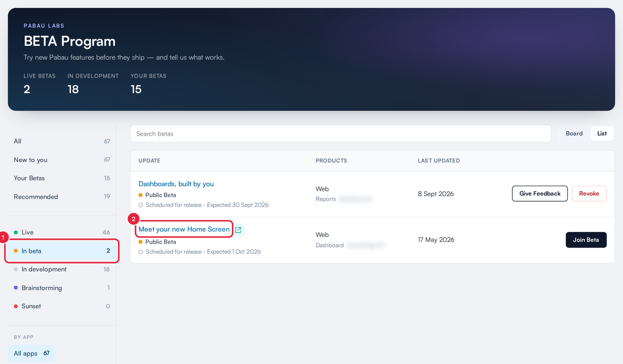Click the IN DEVELOPMENT stat
Screen dimensions: 623x364
coord(93,84)
